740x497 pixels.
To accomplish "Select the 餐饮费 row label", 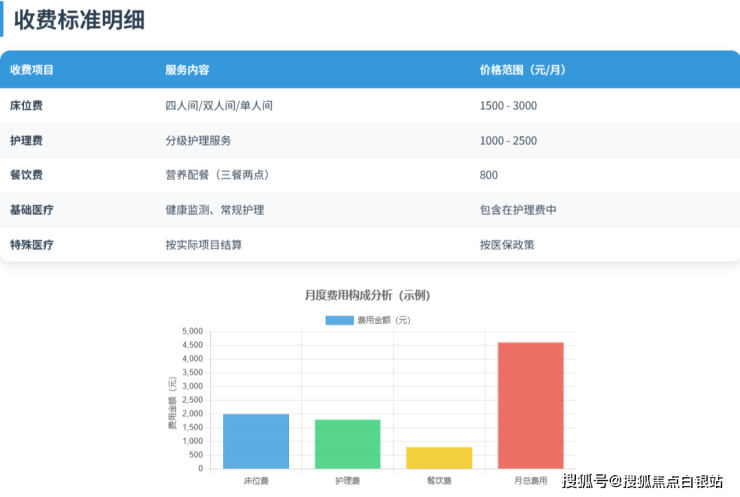I will coord(26,175).
